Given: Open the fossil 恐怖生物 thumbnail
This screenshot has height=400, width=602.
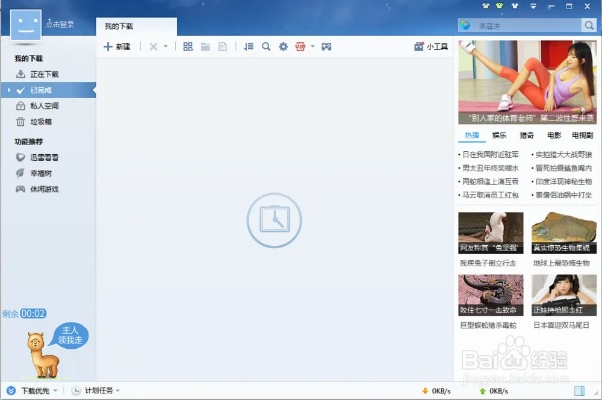Looking at the screenshot, I should [564, 233].
